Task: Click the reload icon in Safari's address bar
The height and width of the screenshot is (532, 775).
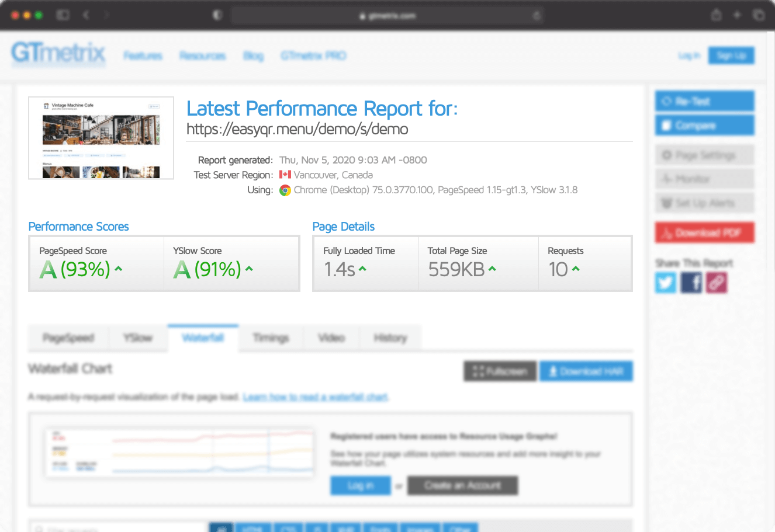Action: point(536,16)
